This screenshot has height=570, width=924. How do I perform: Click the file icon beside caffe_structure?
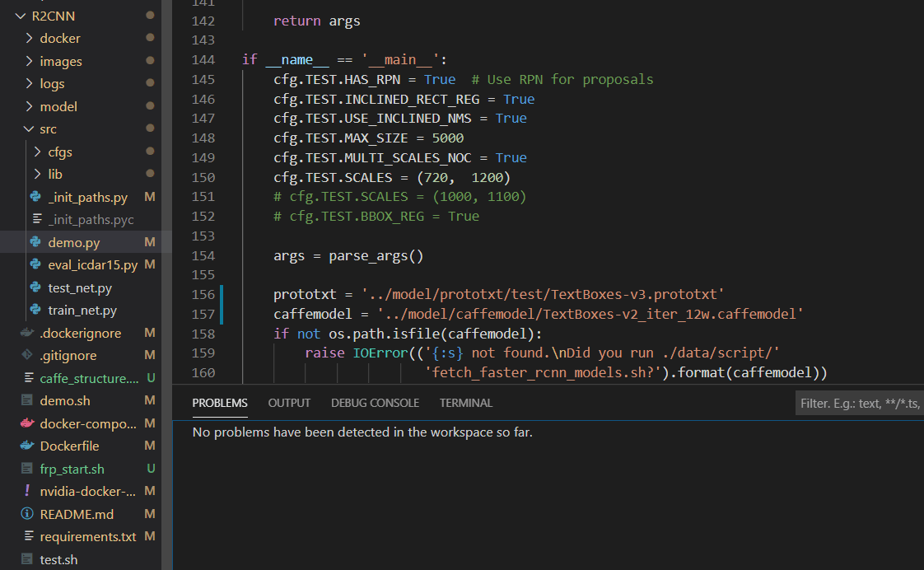point(28,378)
